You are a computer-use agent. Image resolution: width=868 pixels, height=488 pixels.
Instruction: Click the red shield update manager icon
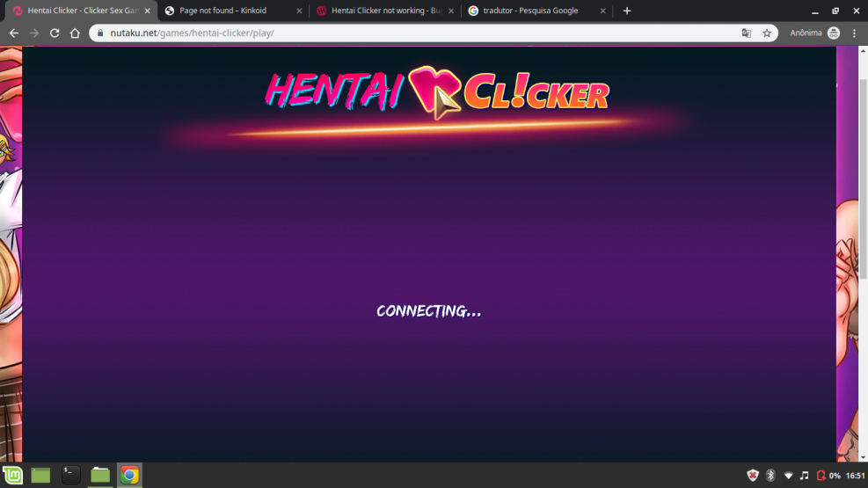pyautogui.click(x=753, y=476)
